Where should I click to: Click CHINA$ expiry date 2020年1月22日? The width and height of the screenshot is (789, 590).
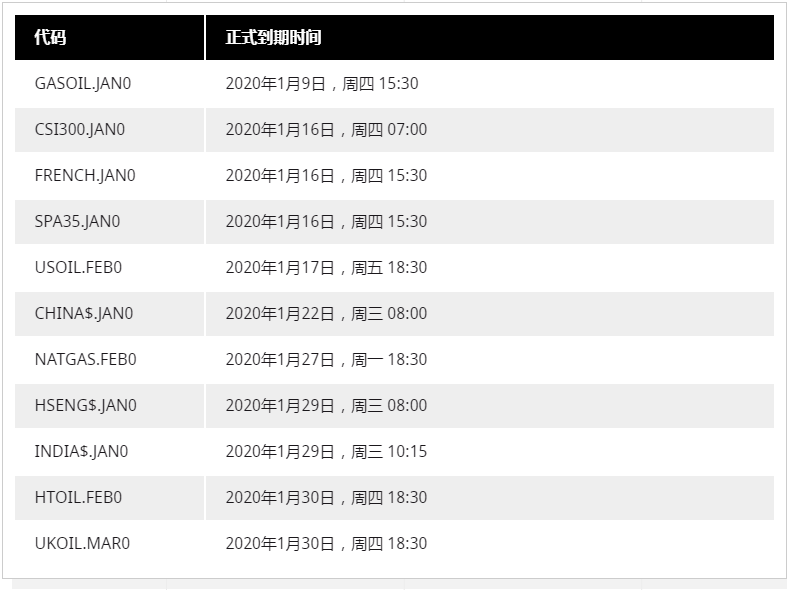click(x=280, y=314)
